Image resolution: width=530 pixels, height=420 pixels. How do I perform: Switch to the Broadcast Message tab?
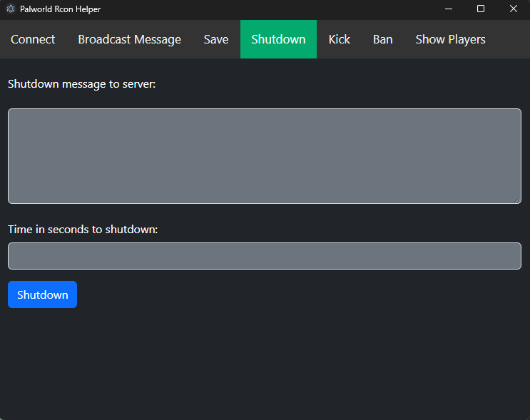tap(129, 39)
